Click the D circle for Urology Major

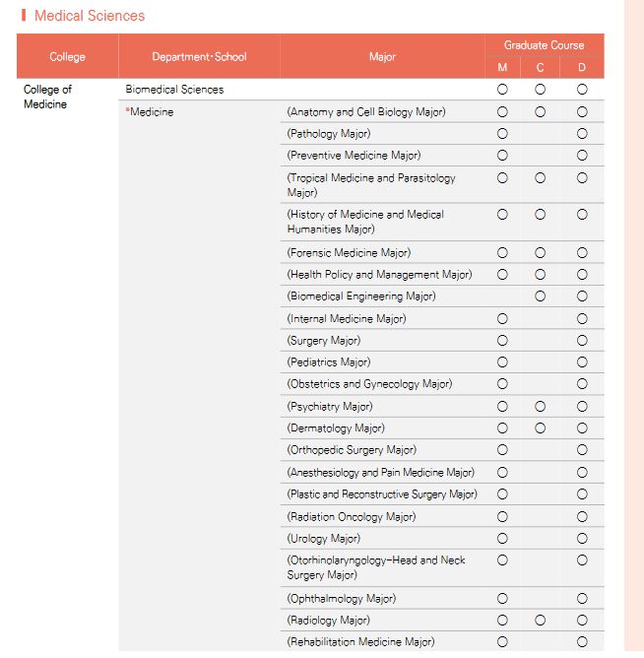click(x=582, y=539)
